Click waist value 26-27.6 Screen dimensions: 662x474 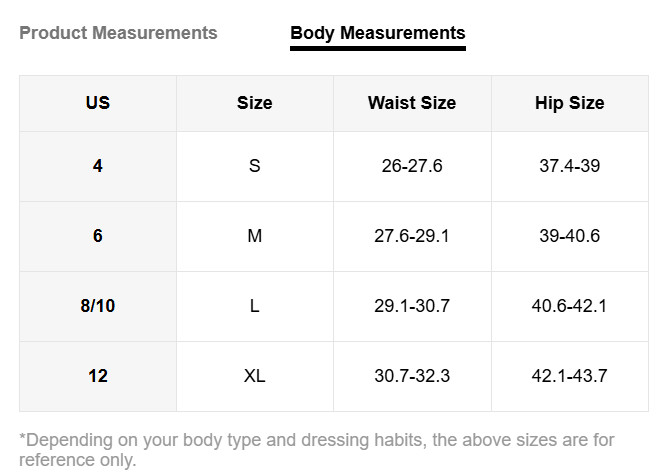(412, 166)
